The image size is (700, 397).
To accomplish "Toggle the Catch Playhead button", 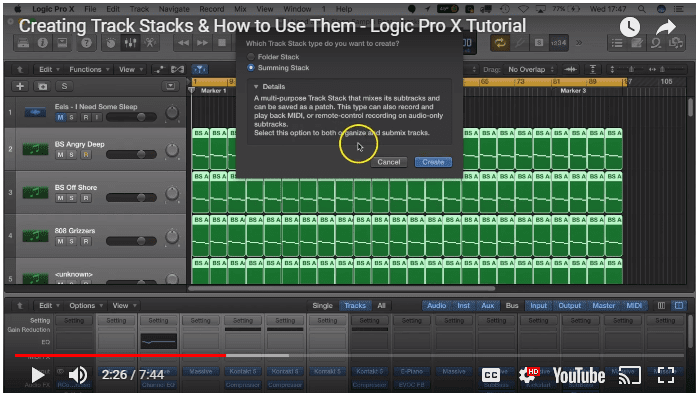I will [200, 69].
